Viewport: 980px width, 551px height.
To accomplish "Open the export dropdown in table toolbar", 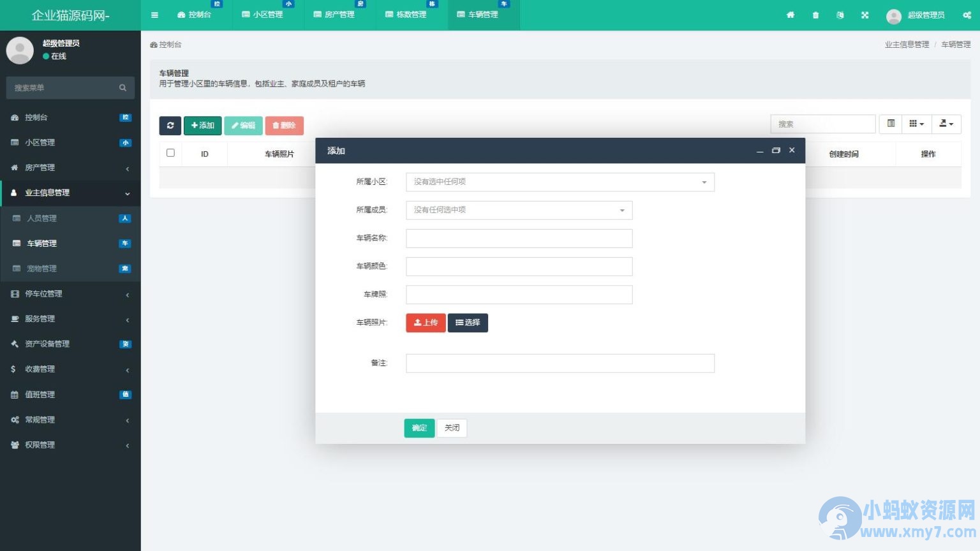I will tap(946, 124).
